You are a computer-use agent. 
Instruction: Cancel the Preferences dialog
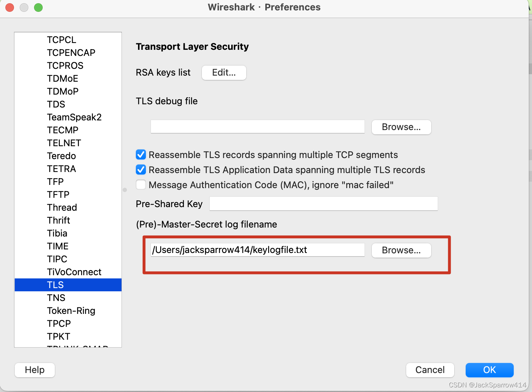point(430,370)
